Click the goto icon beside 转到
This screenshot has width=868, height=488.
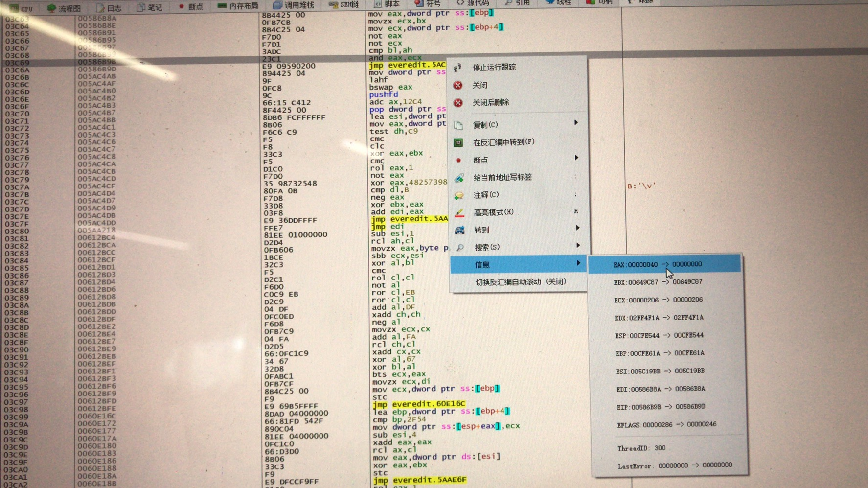click(459, 230)
